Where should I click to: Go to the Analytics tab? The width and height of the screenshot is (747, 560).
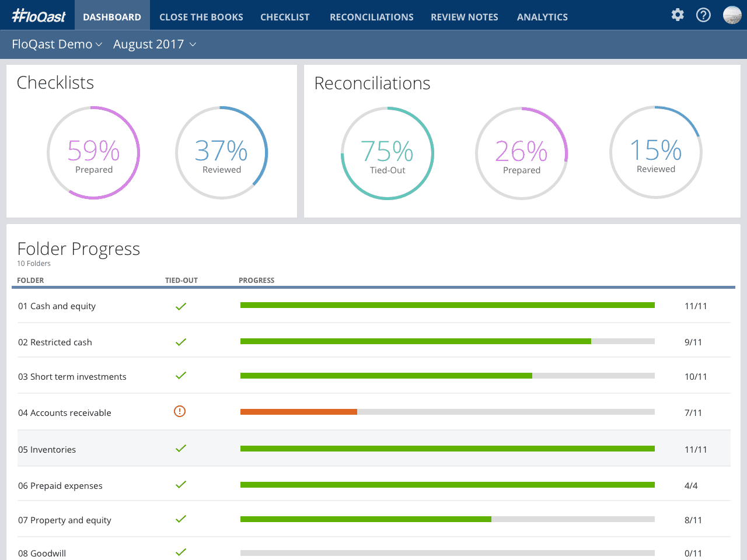coord(542,17)
